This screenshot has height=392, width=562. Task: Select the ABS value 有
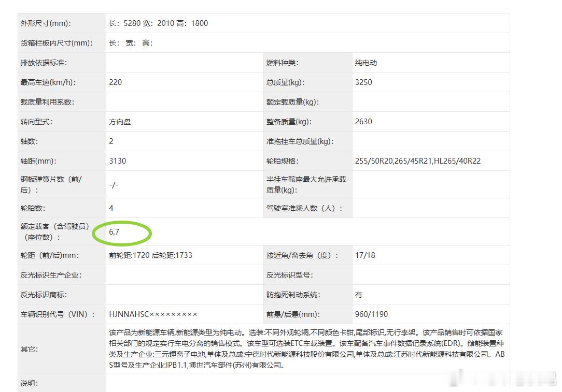(x=358, y=295)
